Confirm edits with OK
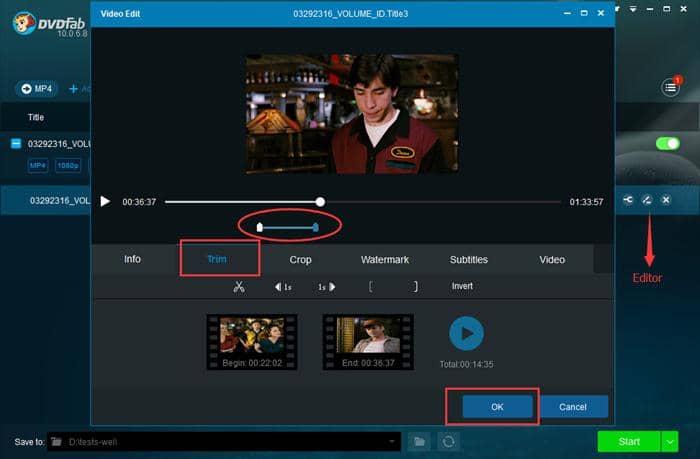Image resolution: width=700 pixels, height=459 pixels. coord(497,407)
